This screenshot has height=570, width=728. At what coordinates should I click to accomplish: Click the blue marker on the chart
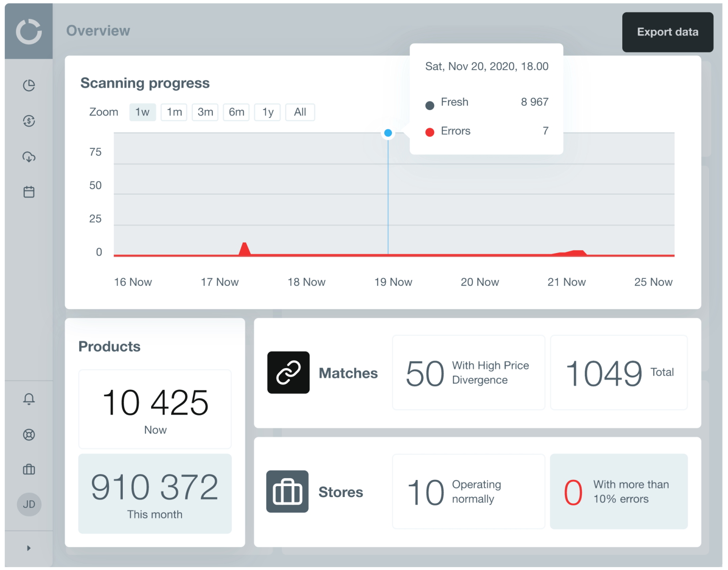388,133
